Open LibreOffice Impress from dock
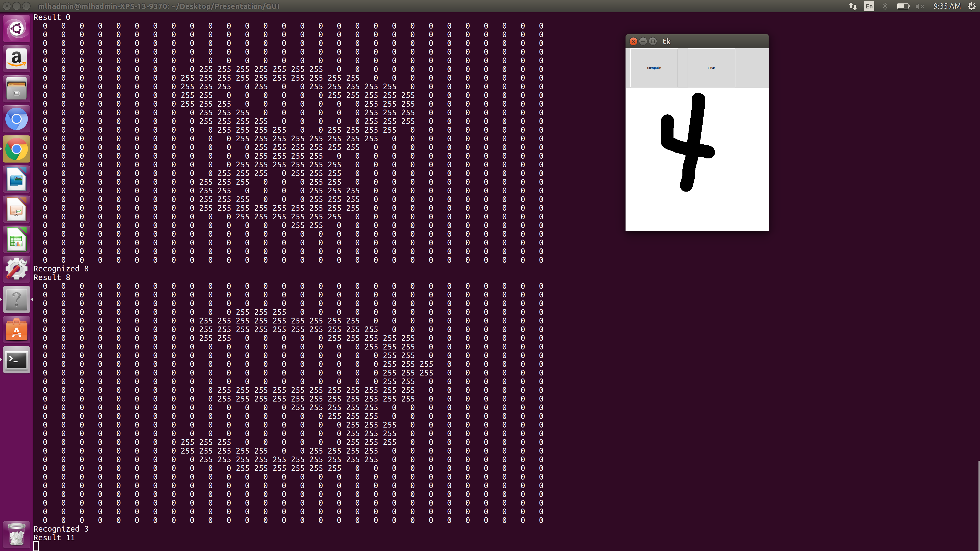The image size is (980, 551). pos(16,209)
